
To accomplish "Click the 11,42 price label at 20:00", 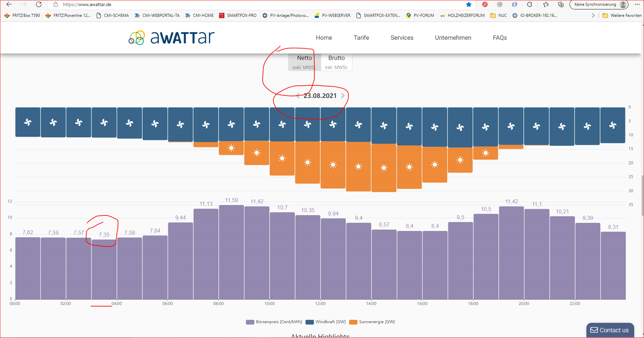I will coord(511,201).
